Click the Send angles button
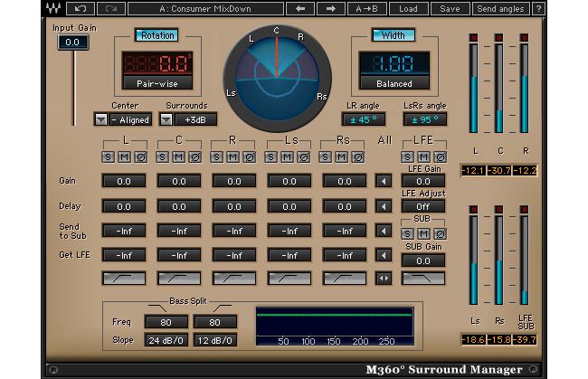Screen dimensions: 588x379 pos(499,8)
